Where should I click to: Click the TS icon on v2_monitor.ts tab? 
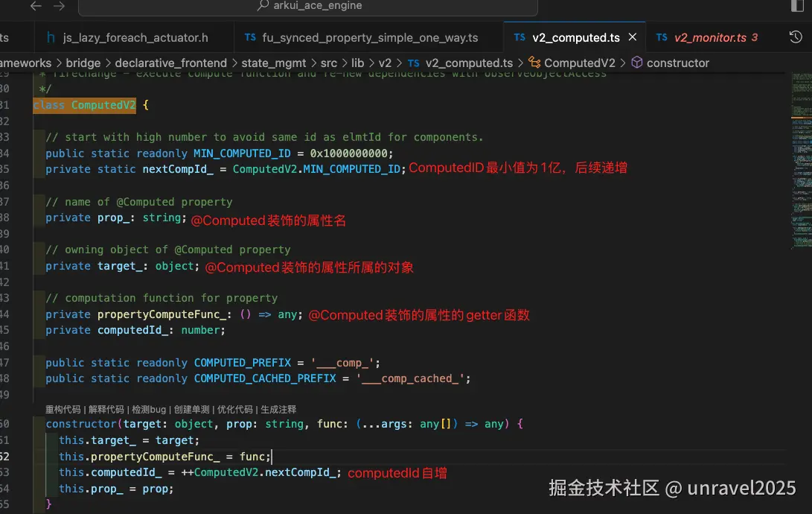click(662, 37)
